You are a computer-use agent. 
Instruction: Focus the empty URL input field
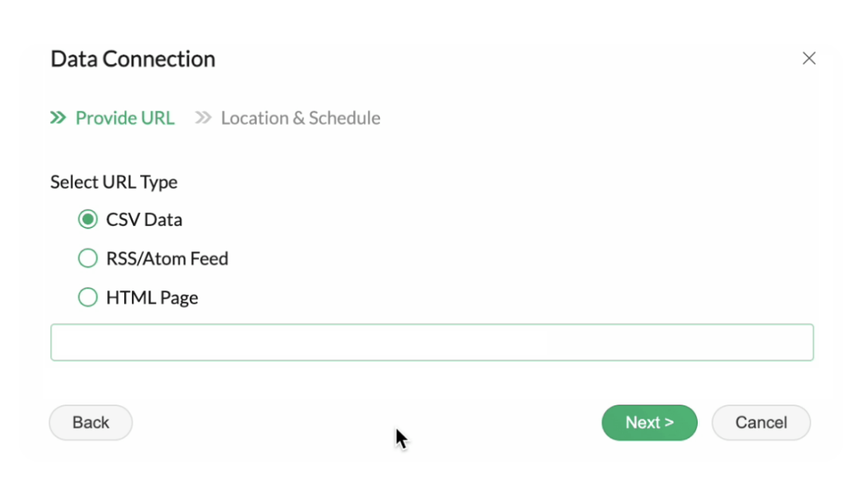pyautogui.click(x=432, y=342)
